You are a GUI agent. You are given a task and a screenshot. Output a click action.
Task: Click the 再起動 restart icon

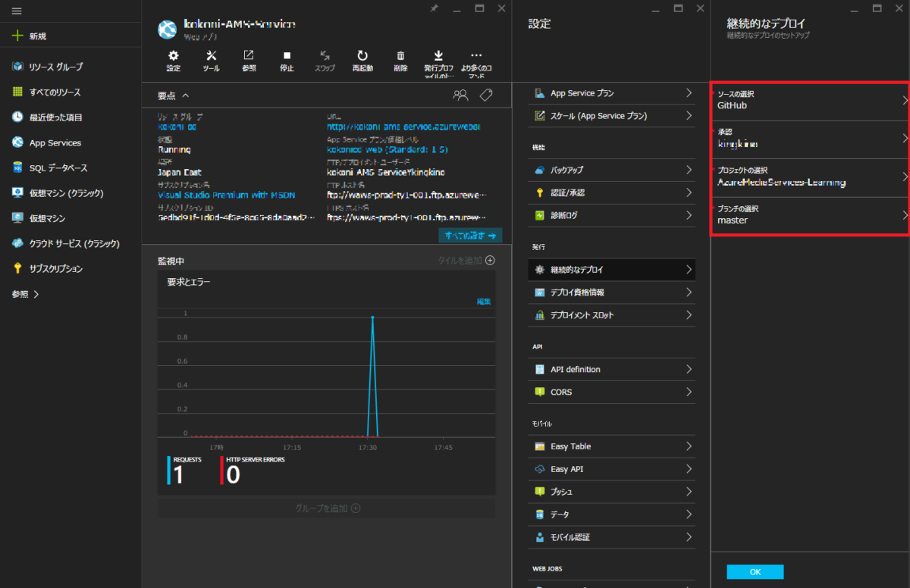(x=362, y=57)
